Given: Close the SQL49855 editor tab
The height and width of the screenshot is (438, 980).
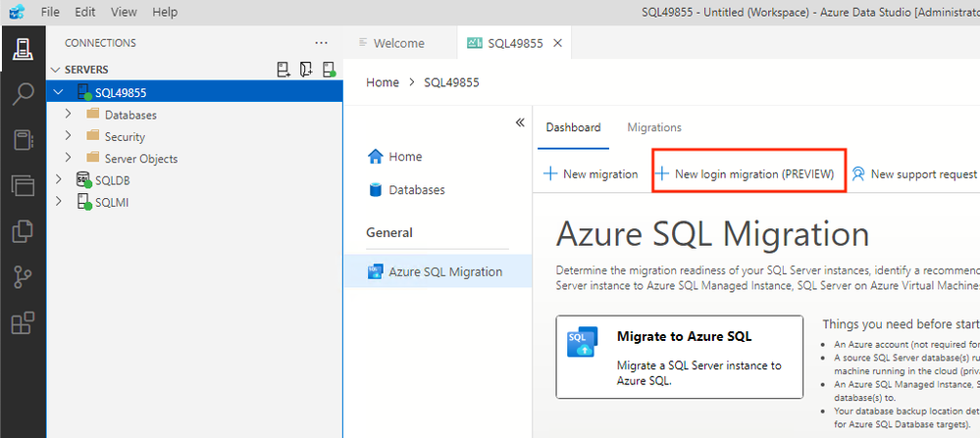Looking at the screenshot, I should tap(558, 43).
